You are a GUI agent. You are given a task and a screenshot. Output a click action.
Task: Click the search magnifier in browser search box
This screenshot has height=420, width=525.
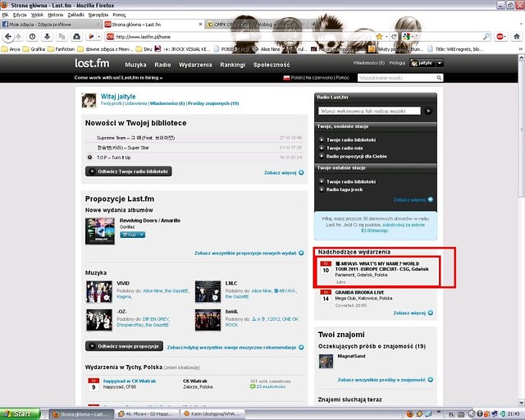[486, 37]
